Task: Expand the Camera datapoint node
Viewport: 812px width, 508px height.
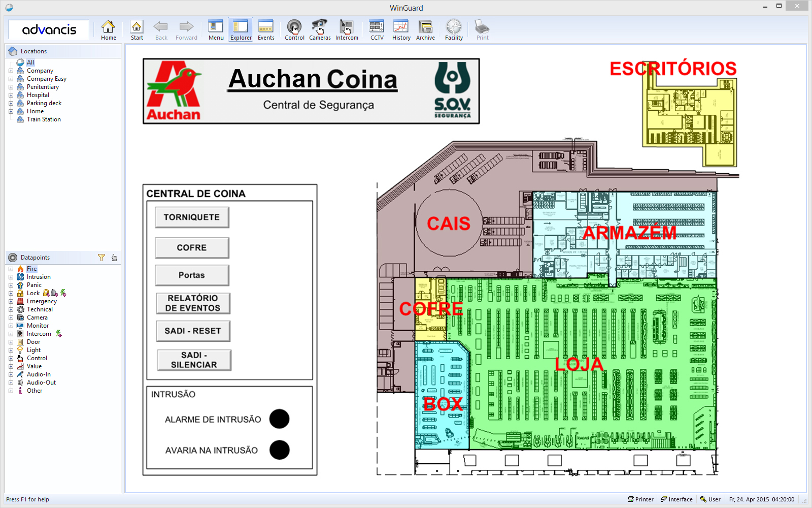Action: point(11,317)
